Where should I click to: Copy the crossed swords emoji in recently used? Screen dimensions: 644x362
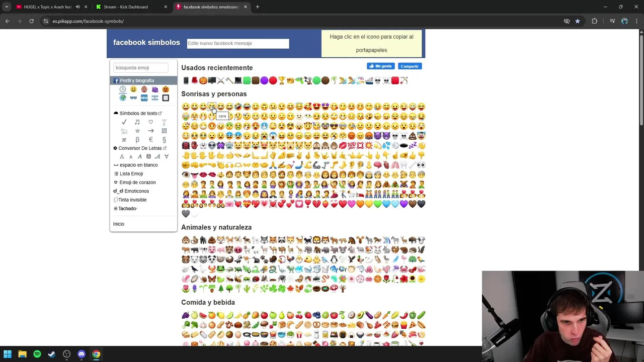pyautogui.click(x=220, y=80)
